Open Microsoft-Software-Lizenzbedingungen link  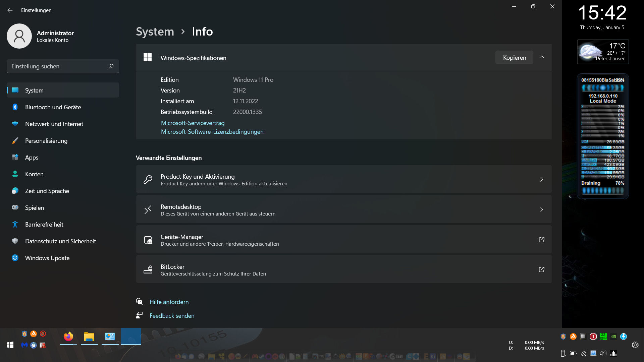point(212,132)
